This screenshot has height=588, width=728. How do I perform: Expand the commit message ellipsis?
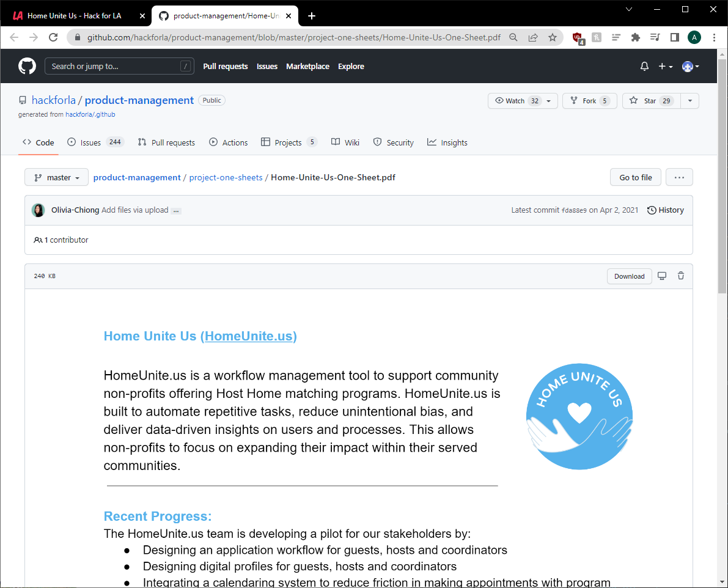[x=176, y=211]
